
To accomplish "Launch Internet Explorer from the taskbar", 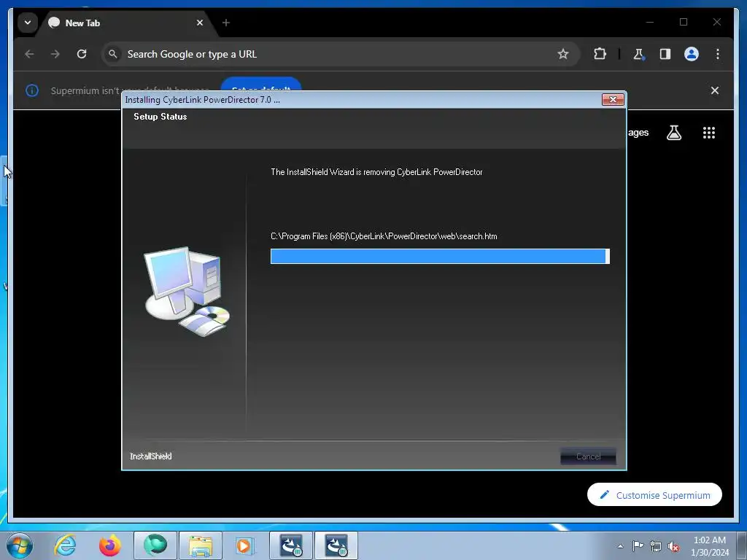I will coord(65,545).
